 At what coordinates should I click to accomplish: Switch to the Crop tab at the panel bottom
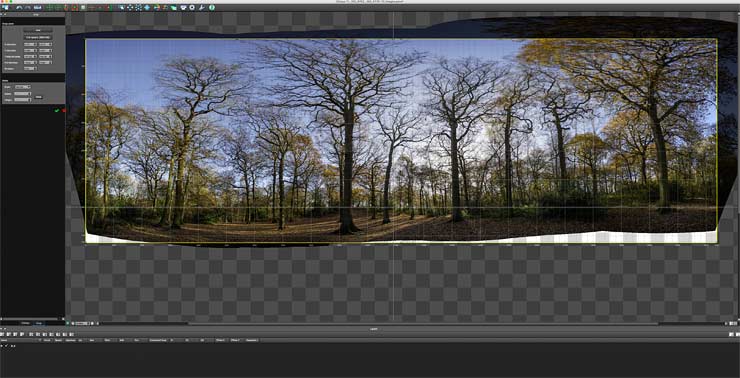39,323
